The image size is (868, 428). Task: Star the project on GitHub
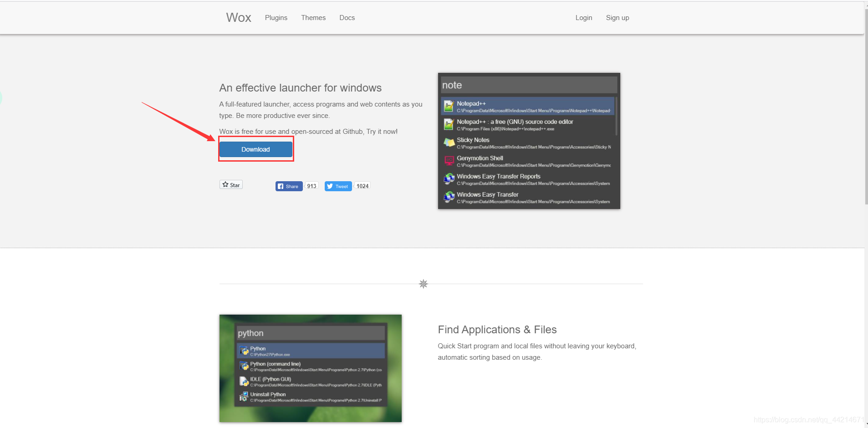click(x=231, y=185)
